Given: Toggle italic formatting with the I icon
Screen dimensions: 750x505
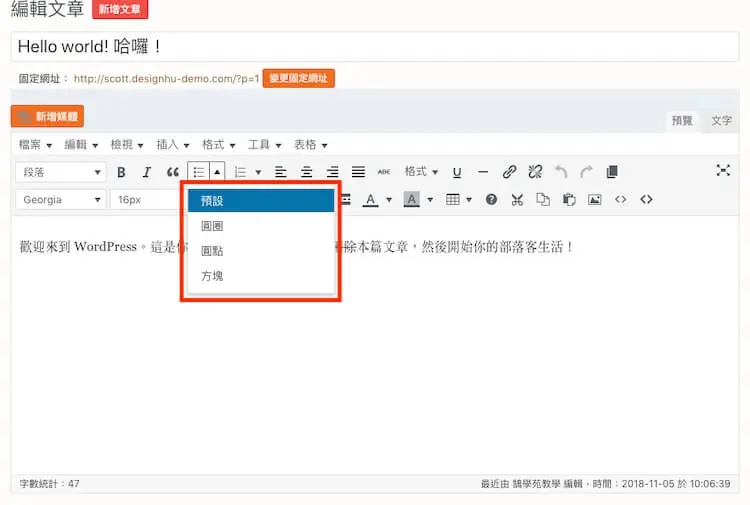Looking at the screenshot, I should point(146,172).
